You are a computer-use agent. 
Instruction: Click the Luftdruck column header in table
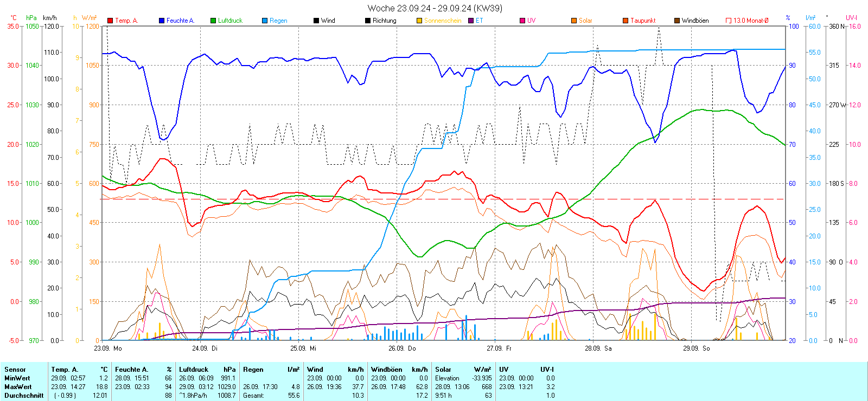pyautogui.click(x=194, y=370)
